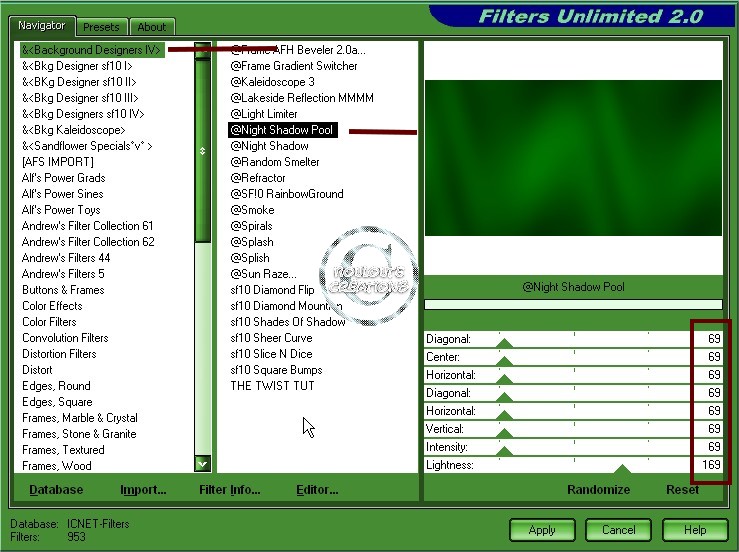Choose @Random Smelter filter
This screenshot has height=552, width=739.
(275, 162)
